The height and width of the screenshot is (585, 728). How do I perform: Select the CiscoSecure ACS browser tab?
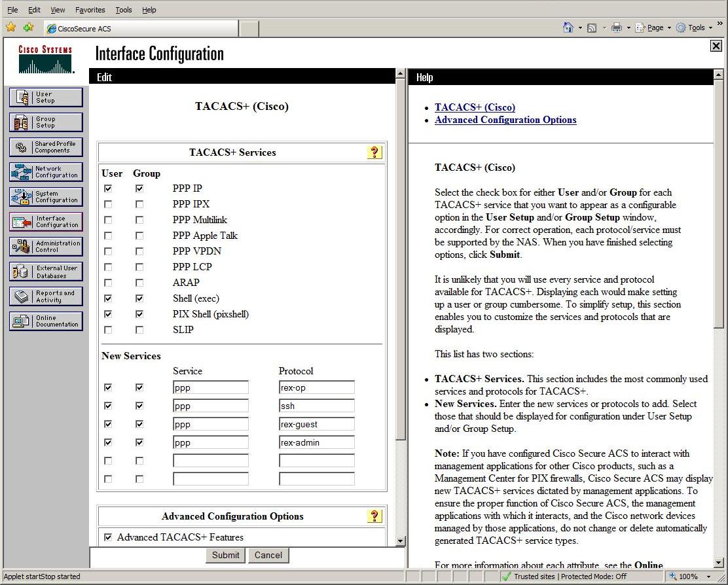click(141, 28)
